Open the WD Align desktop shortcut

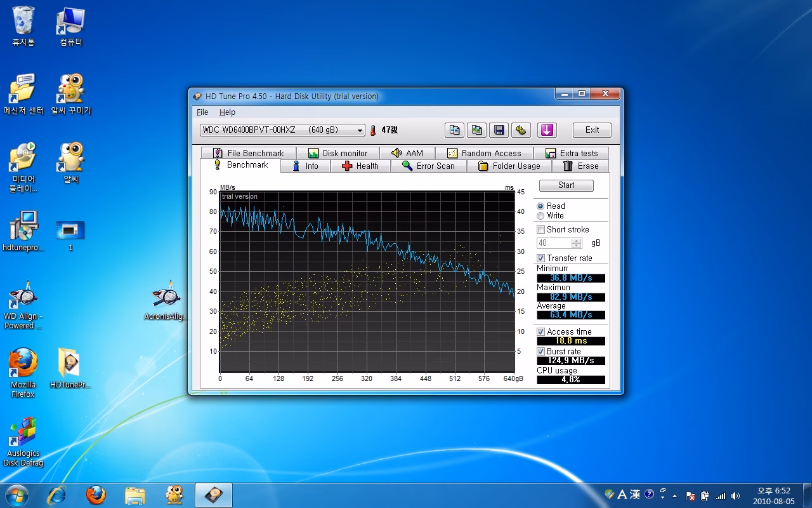pyautogui.click(x=23, y=304)
